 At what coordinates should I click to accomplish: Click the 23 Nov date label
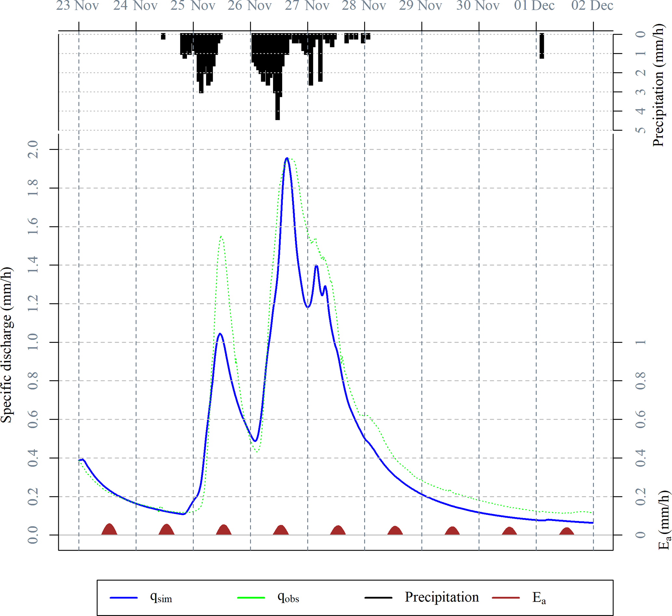pyautogui.click(x=78, y=6)
